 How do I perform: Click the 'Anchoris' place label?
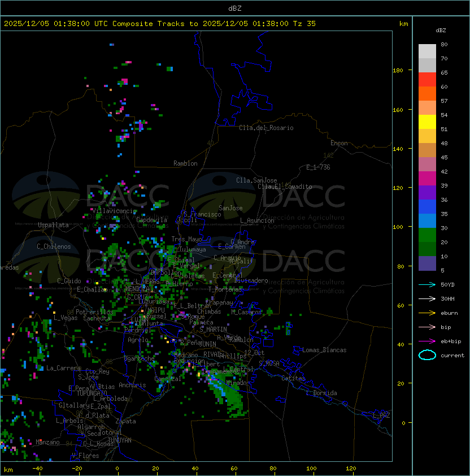[132, 385]
